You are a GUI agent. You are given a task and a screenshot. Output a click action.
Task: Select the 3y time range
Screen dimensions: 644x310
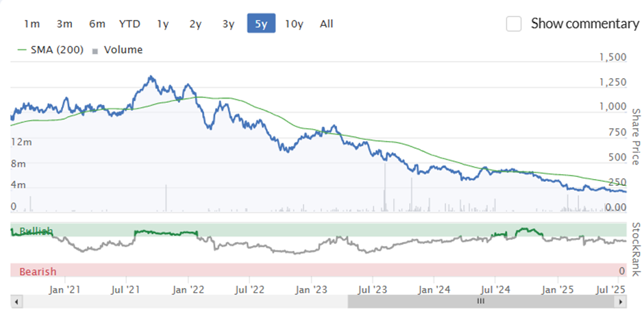point(228,24)
